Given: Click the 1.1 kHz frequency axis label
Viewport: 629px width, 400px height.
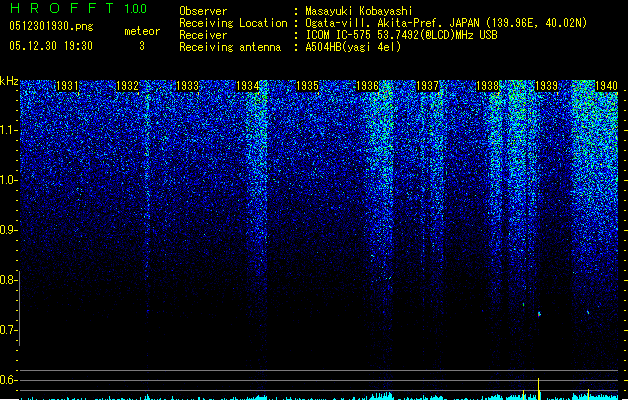Looking at the screenshot, I should coord(8,130).
